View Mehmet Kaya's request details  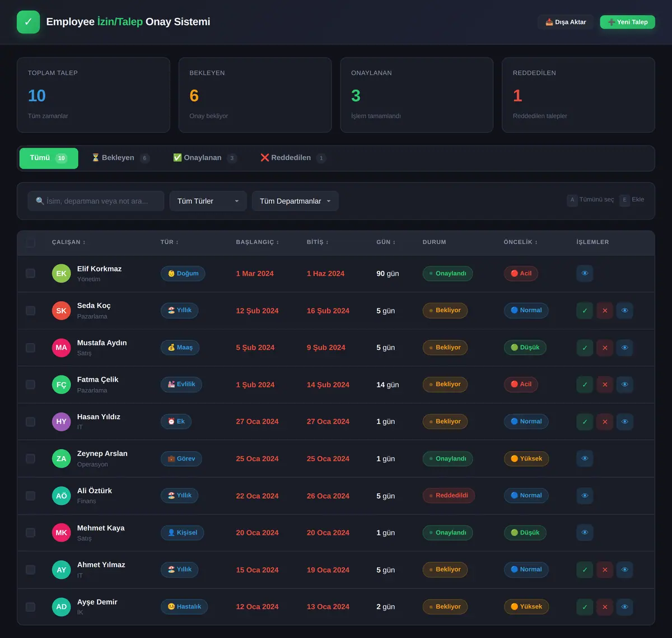pos(585,533)
